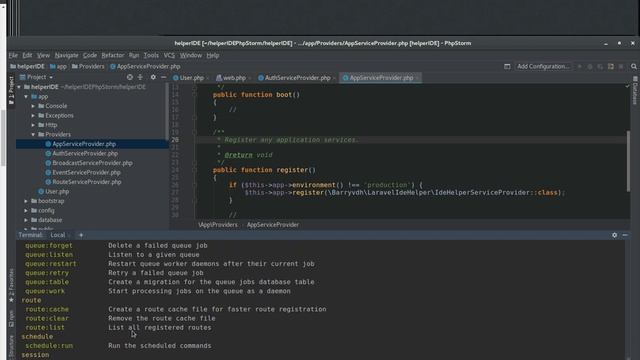Viewport: 640px width, 360px height.
Task: Open the npm tool window strip
Action: tap(11, 318)
